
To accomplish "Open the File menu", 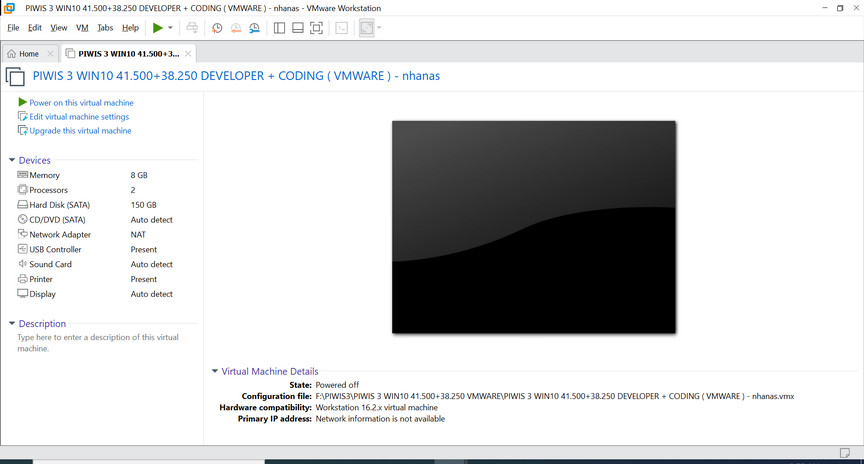I will [13, 28].
